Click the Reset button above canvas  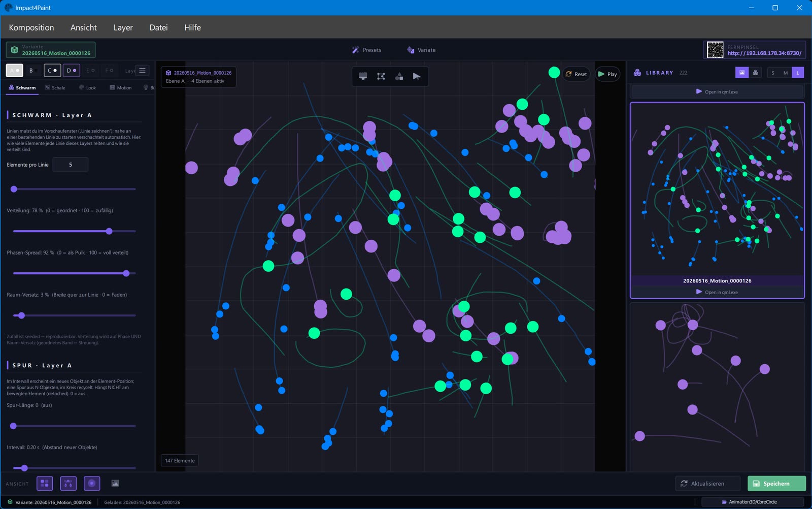576,74
